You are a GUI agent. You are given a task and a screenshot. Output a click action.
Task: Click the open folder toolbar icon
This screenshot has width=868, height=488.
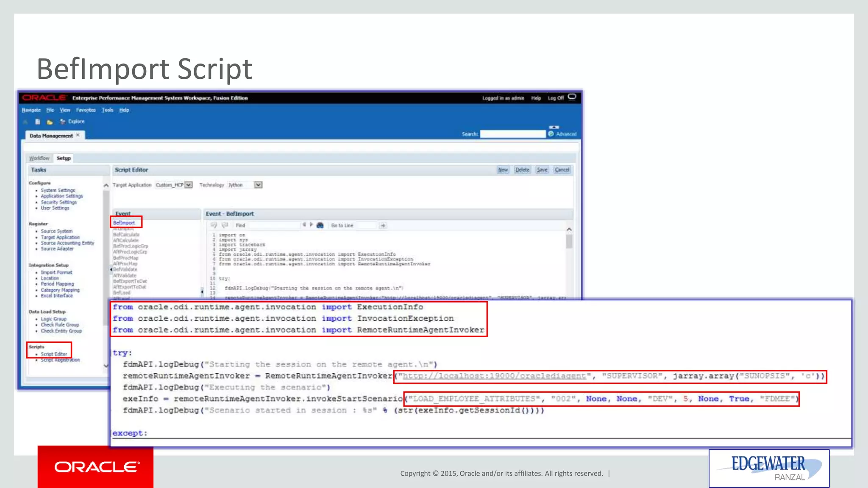pyautogui.click(x=50, y=122)
